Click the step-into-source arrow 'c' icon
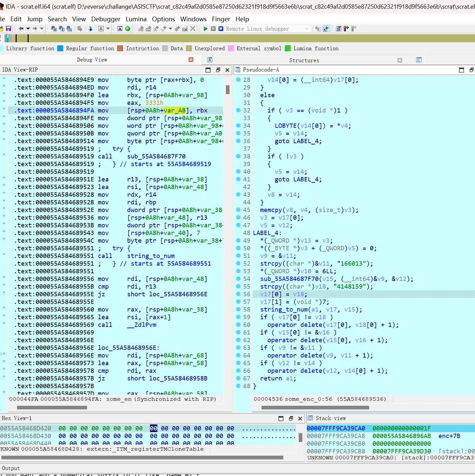 coord(318,29)
